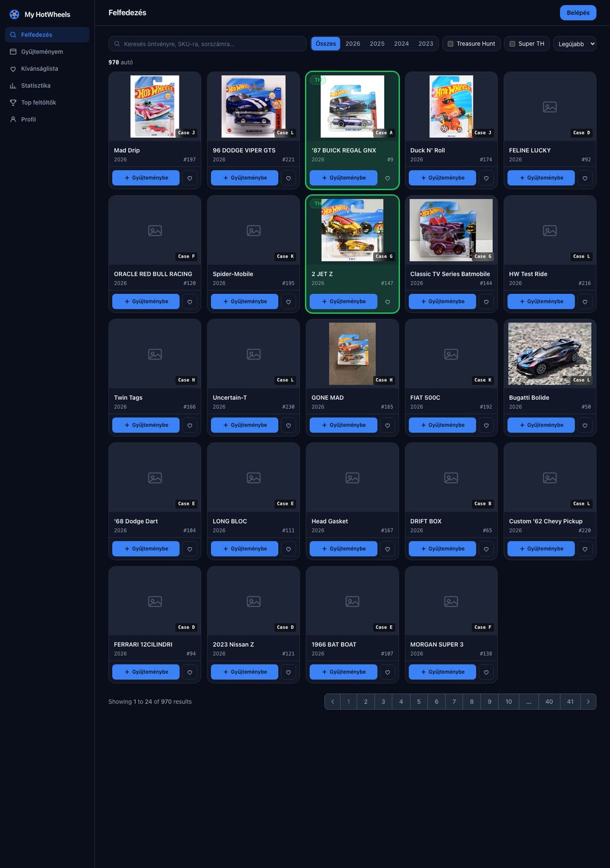Click the My HotWheels logo icon
The height and width of the screenshot is (868, 610).
tap(14, 14)
